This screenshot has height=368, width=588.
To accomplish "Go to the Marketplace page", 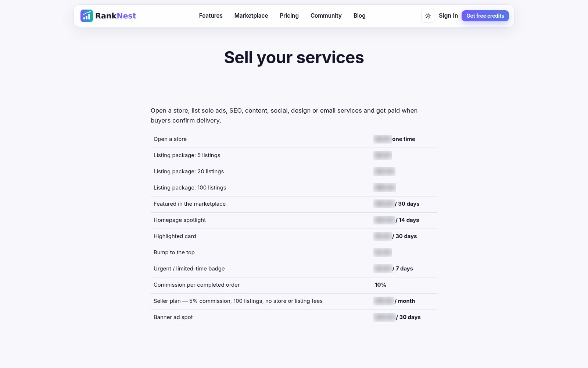I will pos(251,16).
